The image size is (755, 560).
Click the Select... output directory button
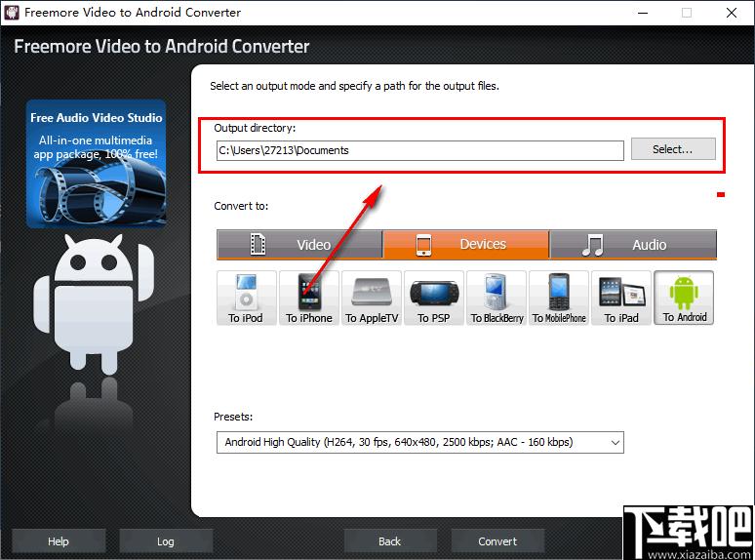pos(673,149)
